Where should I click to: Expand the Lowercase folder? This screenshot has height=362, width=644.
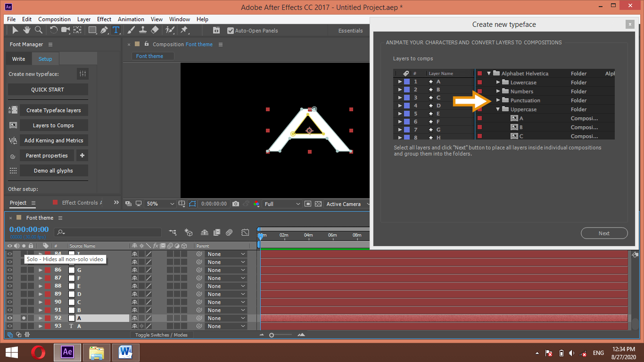(x=498, y=82)
